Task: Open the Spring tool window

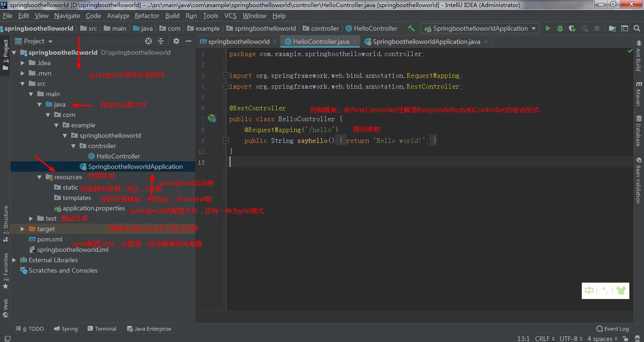Action: tap(66, 329)
